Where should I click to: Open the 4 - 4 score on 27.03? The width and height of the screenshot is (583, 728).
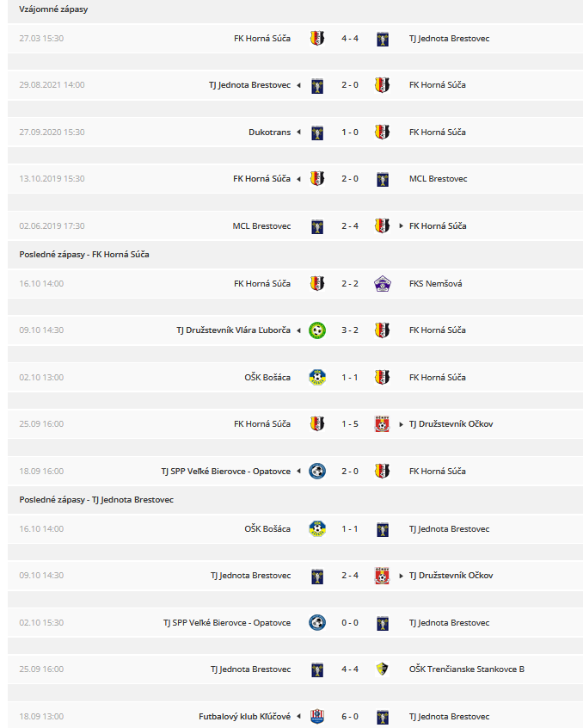pyautogui.click(x=350, y=39)
